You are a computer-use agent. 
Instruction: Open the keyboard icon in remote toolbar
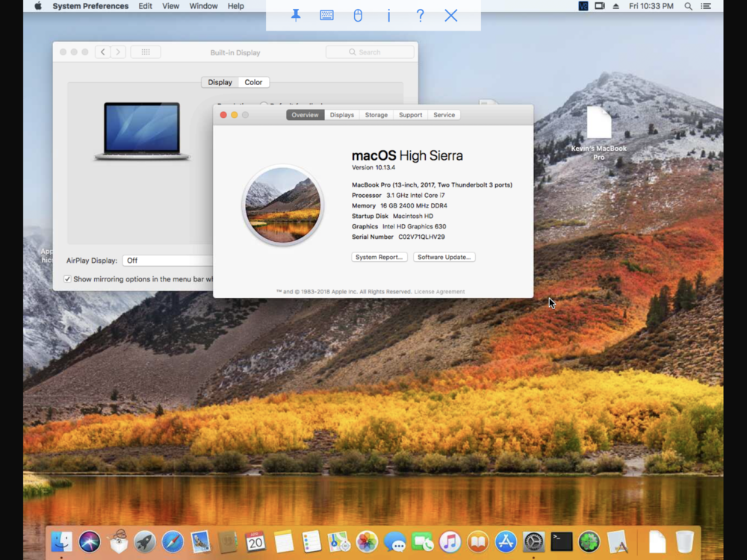click(326, 16)
